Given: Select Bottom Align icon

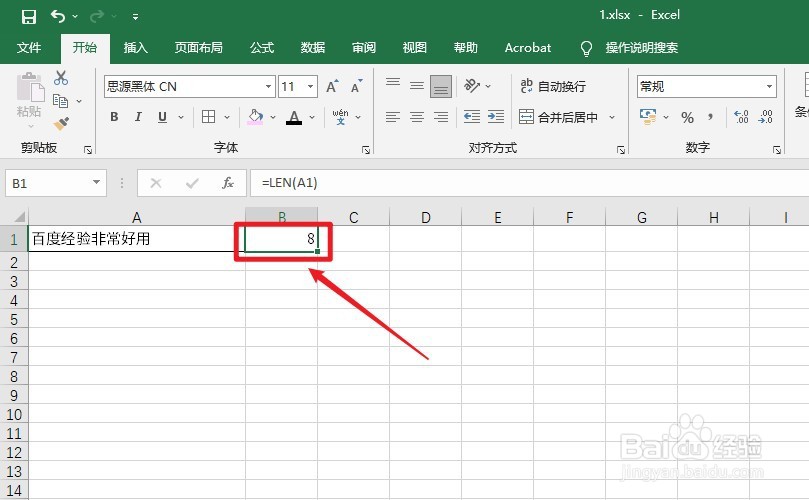Looking at the screenshot, I should pos(441,86).
